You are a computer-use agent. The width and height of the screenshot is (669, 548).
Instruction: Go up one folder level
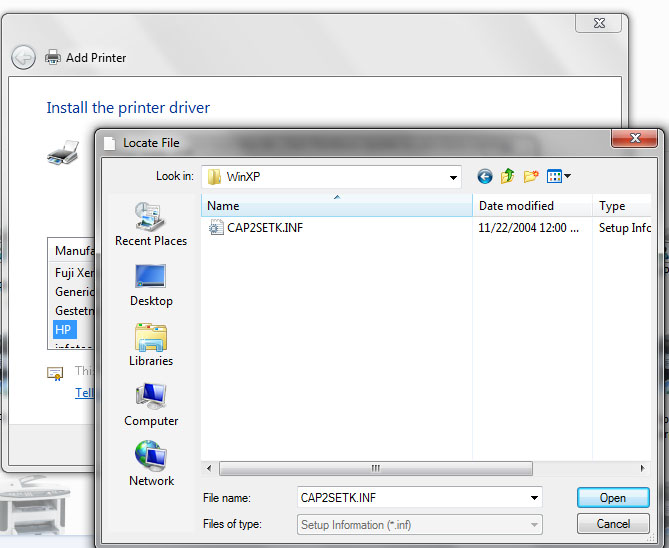pyautogui.click(x=508, y=176)
